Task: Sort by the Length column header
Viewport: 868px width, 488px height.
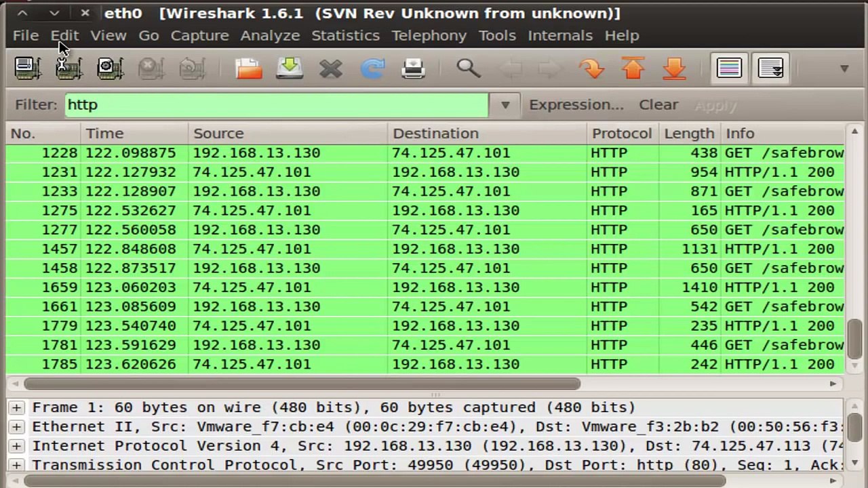Action: tap(690, 134)
